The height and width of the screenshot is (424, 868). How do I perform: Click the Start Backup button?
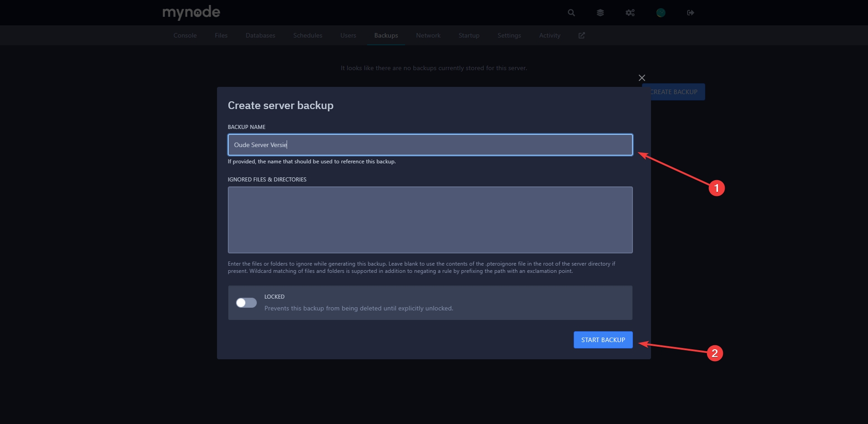coord(603,340)
